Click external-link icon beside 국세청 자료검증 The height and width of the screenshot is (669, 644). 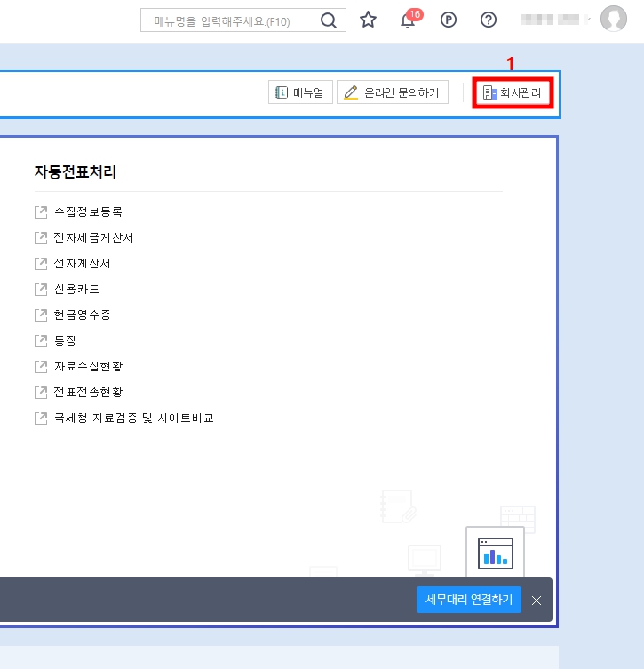tap(41, 418)
